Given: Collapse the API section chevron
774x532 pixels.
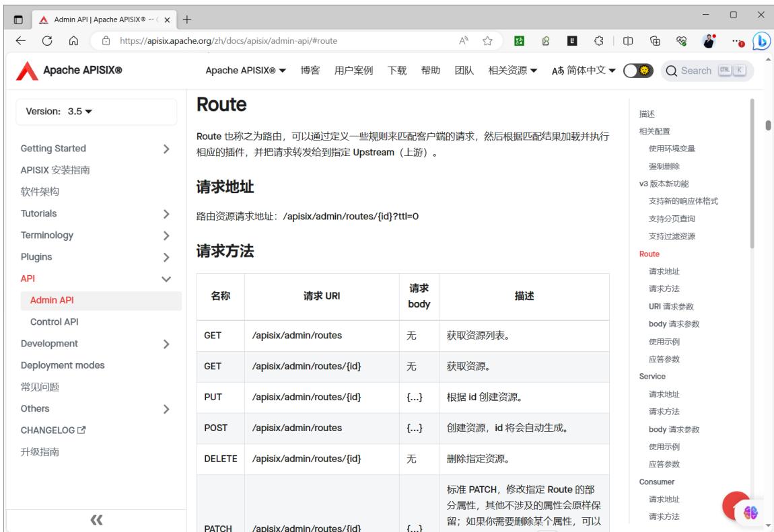Looking at the screenshot, I should click(166, 279).
